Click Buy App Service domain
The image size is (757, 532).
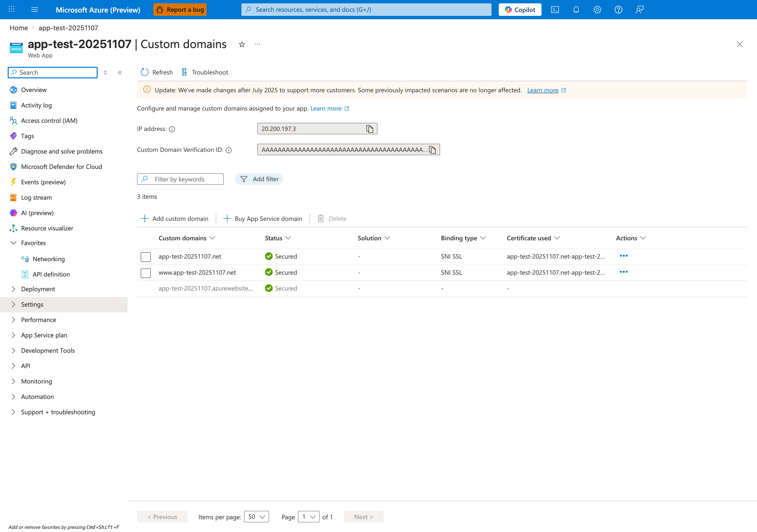click(x=263, y=219)
